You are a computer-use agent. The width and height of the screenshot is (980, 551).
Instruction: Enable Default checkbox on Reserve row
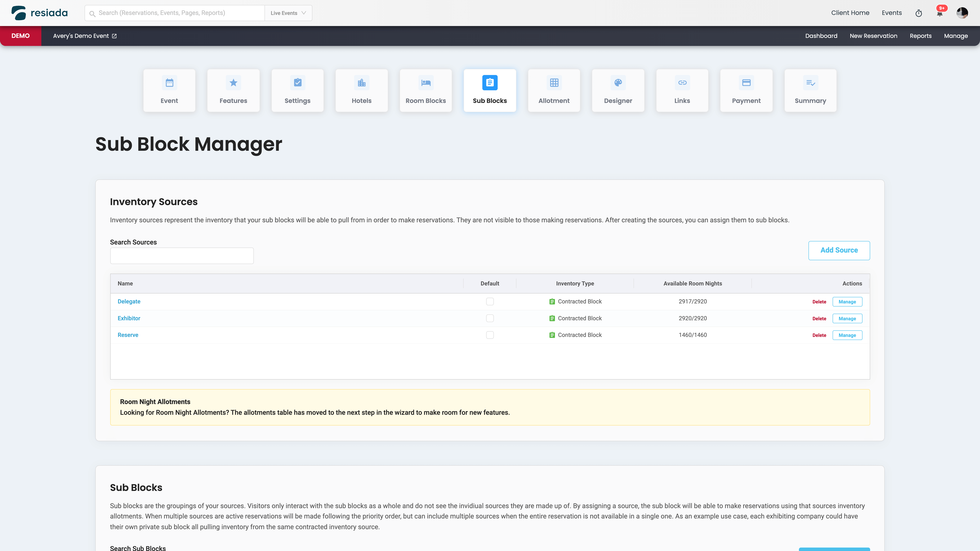[x=490, y=335]
